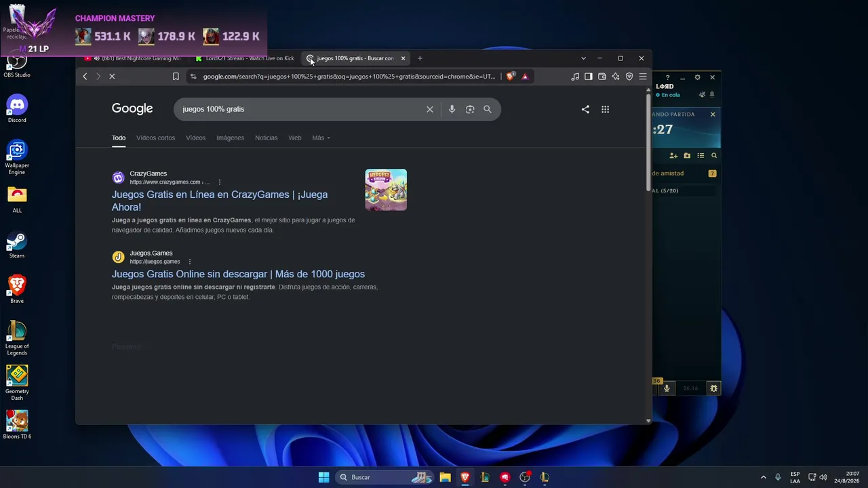
Task: Open the media control music-note icon
Action: (x=575, y=77)
